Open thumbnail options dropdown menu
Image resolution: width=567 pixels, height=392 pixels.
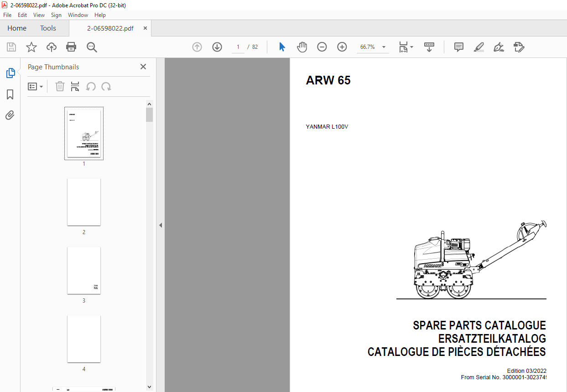[36, 86]
